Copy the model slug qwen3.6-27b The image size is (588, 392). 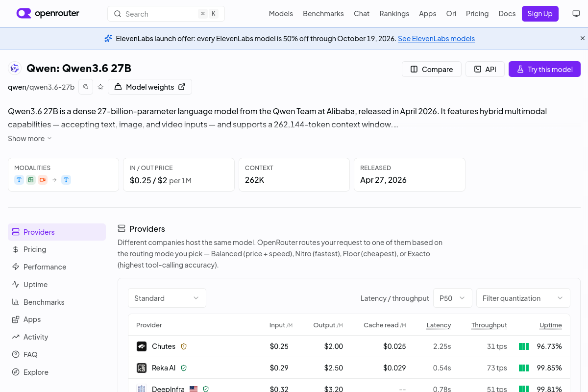pos(86,87)
